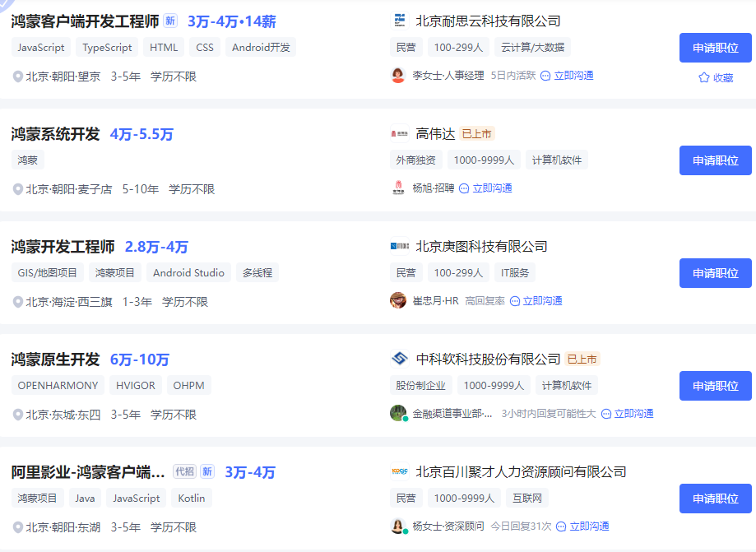The height and width of the screenshot is (552, 756).
Task: Click salary 6万-10万
Action: click(x=140, y=359)
